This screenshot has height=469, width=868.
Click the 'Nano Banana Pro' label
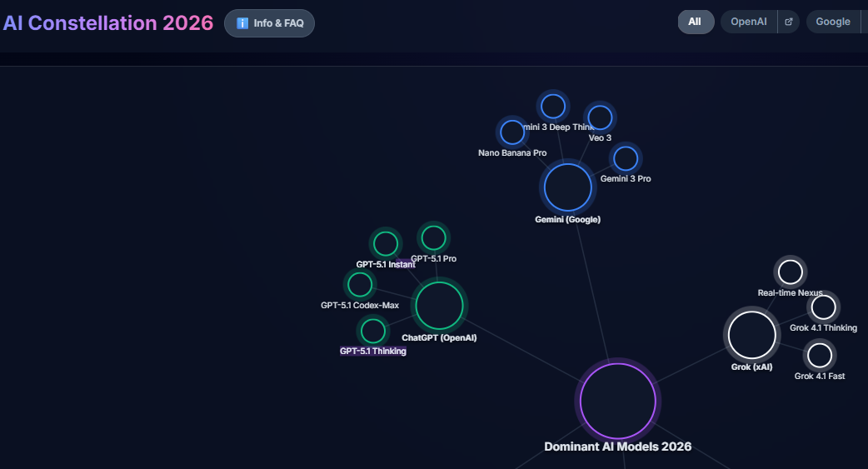(x=512, y=152)
